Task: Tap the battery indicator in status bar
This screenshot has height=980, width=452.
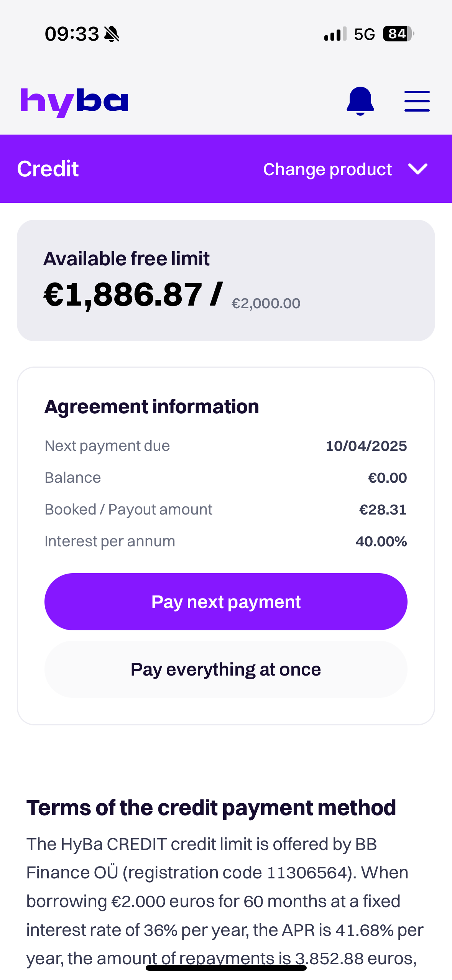Action: pos(398,34)
